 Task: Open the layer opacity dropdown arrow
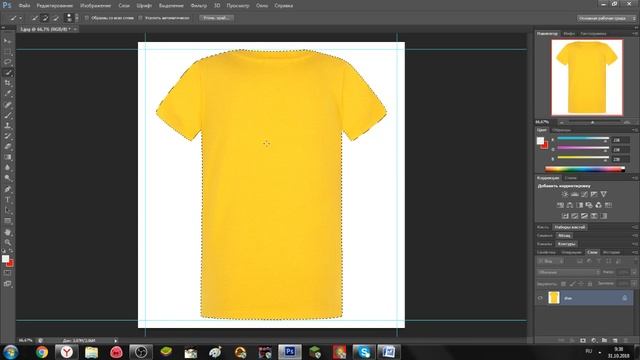[x=634, y=272]
